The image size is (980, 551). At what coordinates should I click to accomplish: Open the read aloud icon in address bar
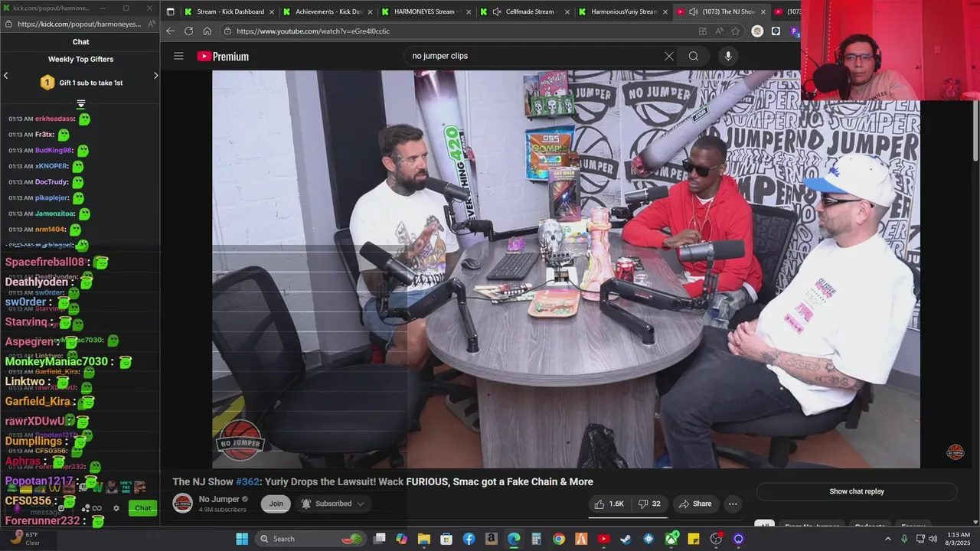[719, 31]
